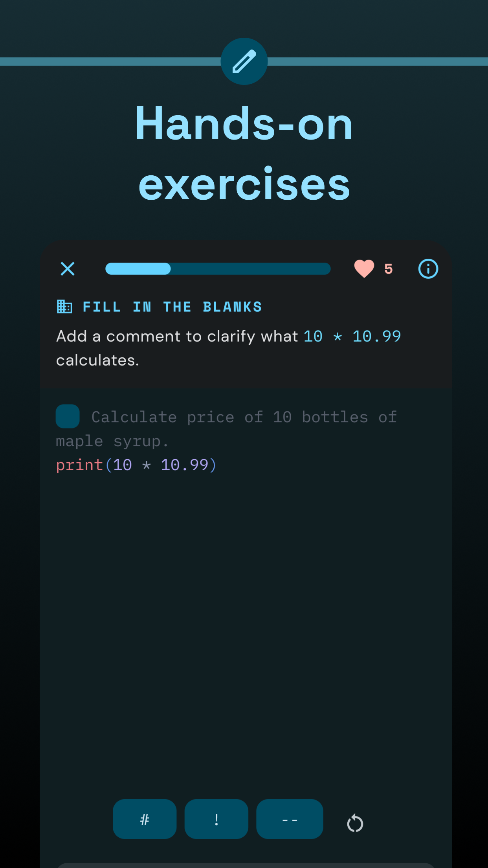Choose the -- answer option
Viewport: 488px width, 868px height.
click(x=290, y=819)
